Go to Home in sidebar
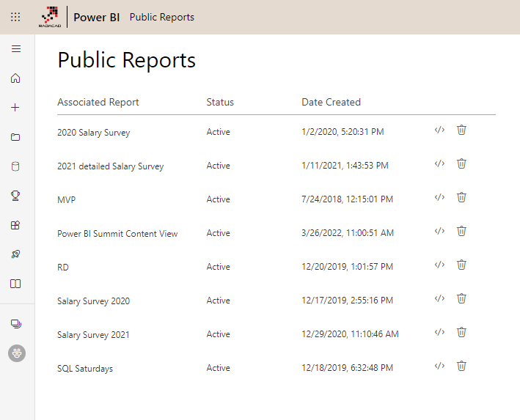Image resolution: width=520 pixels, height=420 pixels. point(16,78)
